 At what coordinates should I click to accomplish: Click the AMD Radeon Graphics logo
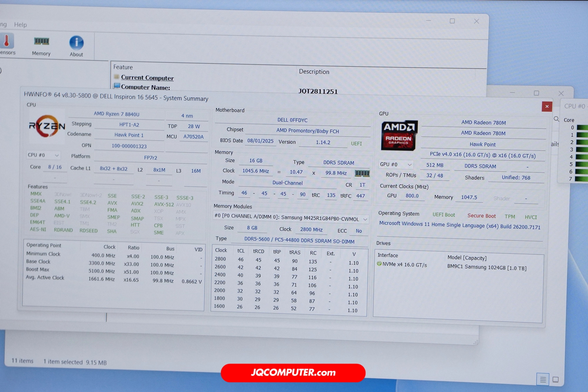click(399, 135)
